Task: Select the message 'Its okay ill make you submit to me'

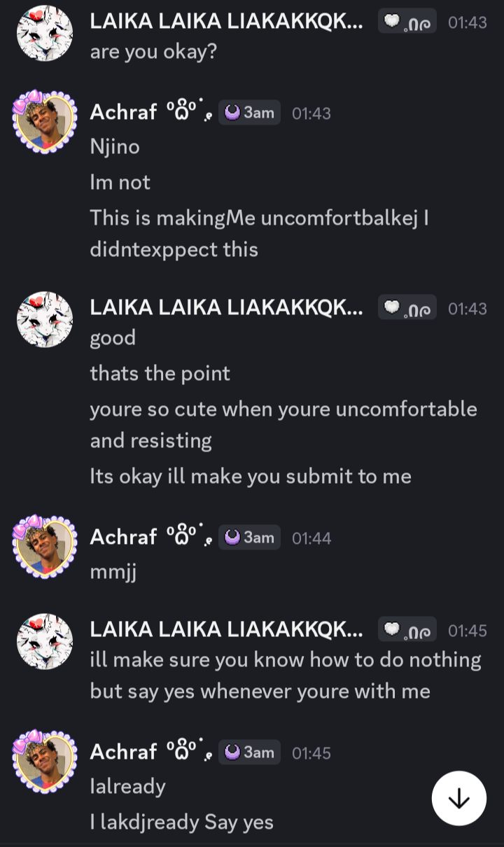Action: click(251, 477)
